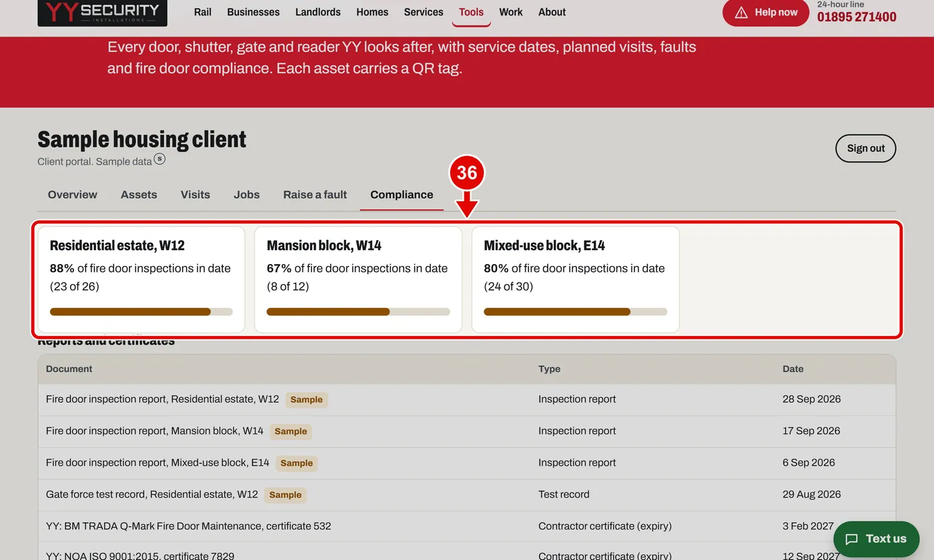Click the Help now button
Screen dimensions: 934x560
(766, 12)
